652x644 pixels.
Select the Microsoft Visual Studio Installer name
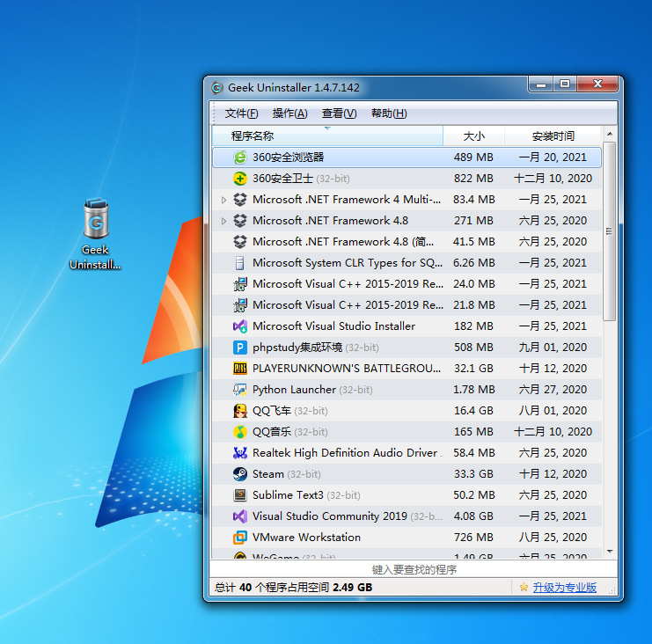click(x=333, y=326)
